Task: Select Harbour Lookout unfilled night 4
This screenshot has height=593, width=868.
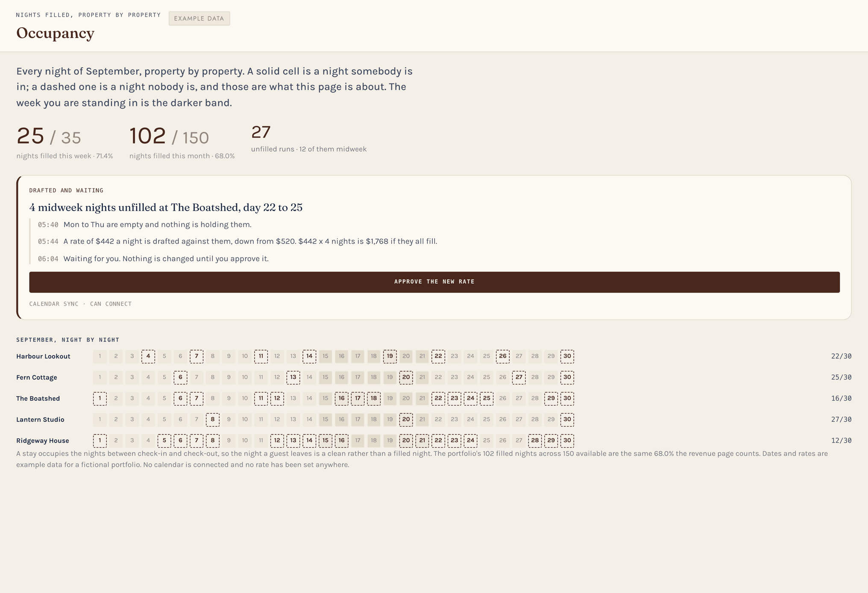Action: point(148,356)
